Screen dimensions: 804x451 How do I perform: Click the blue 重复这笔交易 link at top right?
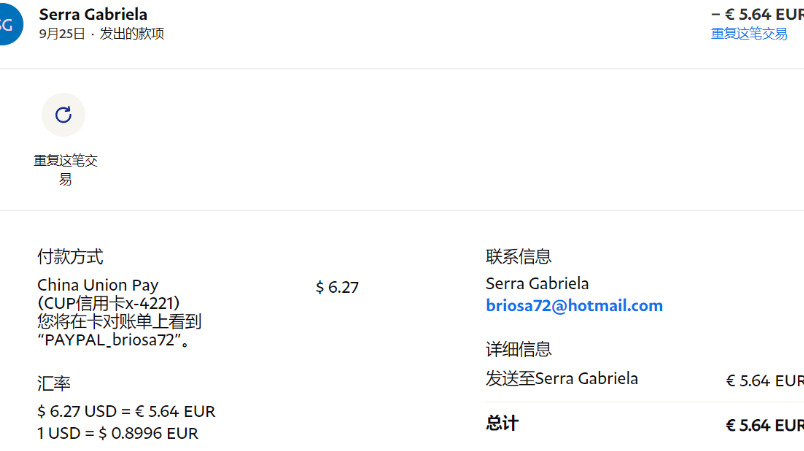pyautogui.click(x=749, y=33)
